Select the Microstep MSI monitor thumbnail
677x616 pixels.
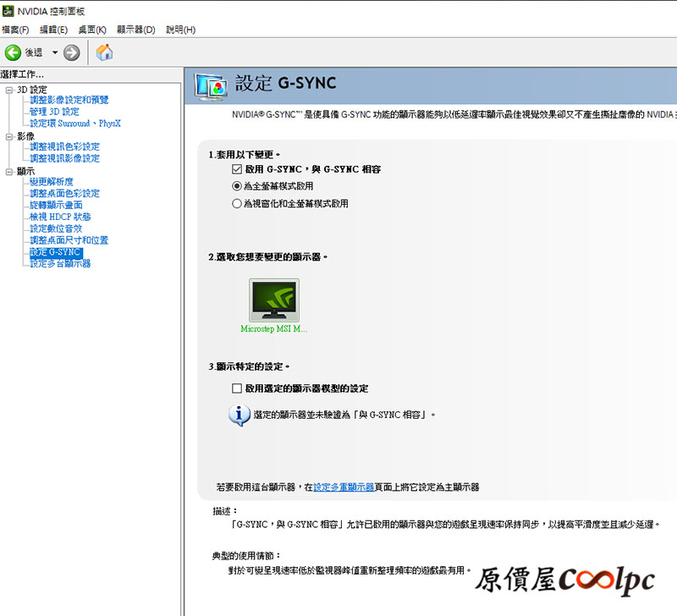click(x=274, y=300)
